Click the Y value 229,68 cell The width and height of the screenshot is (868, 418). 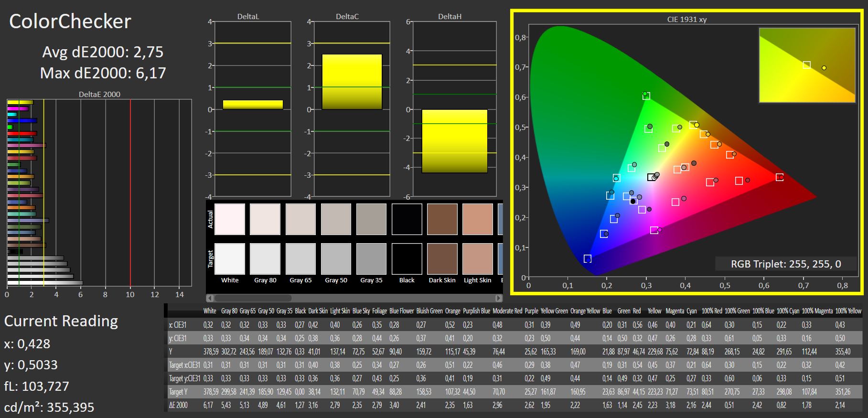tap(655, 352)
